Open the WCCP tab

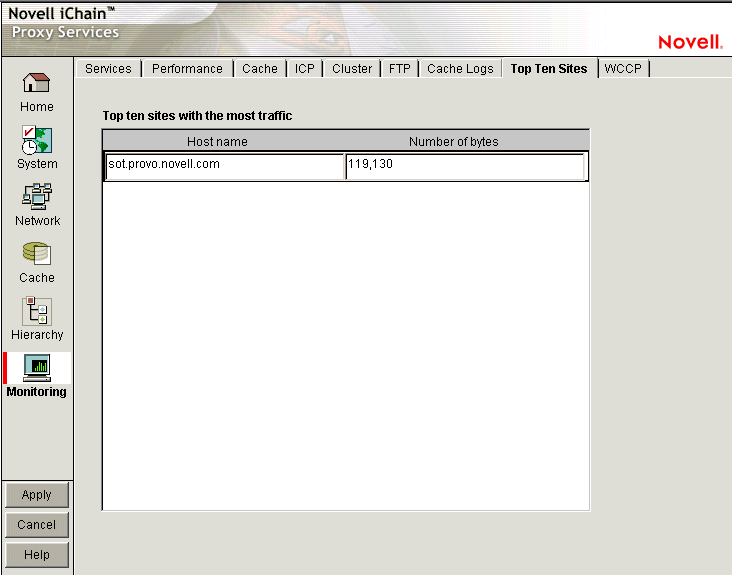(x=623, y=69)
